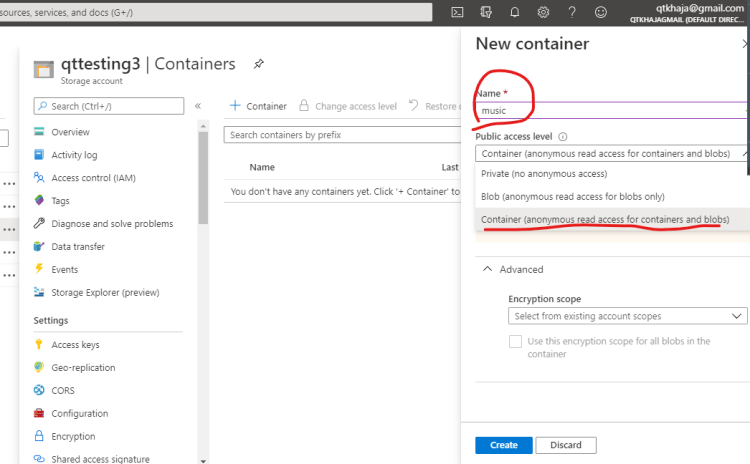Focus the Search (Ctrl+/) sidebar box
This screenshot has width=750, height=464.
109,106
